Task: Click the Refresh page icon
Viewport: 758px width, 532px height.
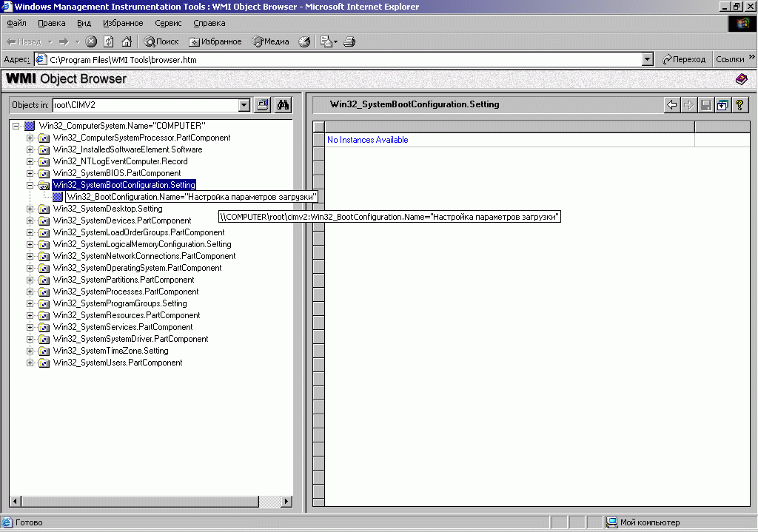Action: [109, 42]
